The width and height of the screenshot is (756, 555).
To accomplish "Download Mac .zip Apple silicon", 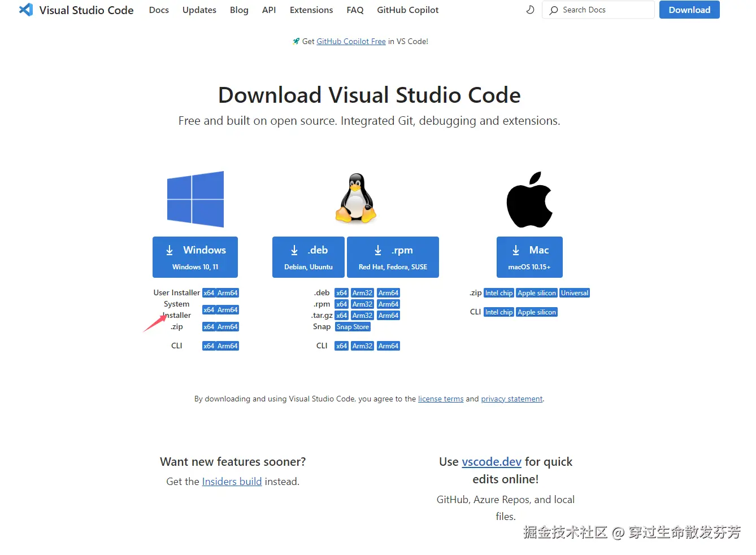I will click(537, 293).
